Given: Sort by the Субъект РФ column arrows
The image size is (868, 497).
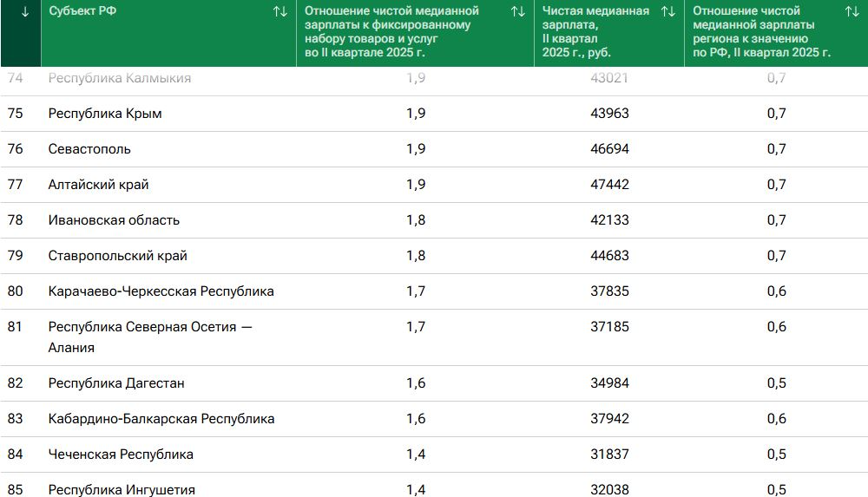Looking at the screenshot, I should pyautogui.click(x=280, y=11).
